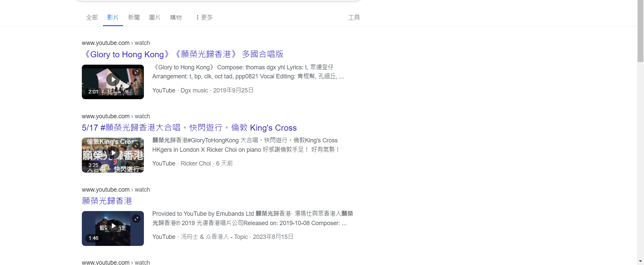Switch to the 購物 tab

176,17
